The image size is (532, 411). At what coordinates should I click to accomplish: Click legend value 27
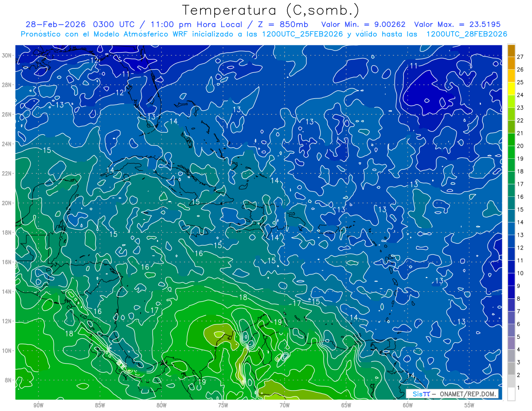tap(521, 57)
